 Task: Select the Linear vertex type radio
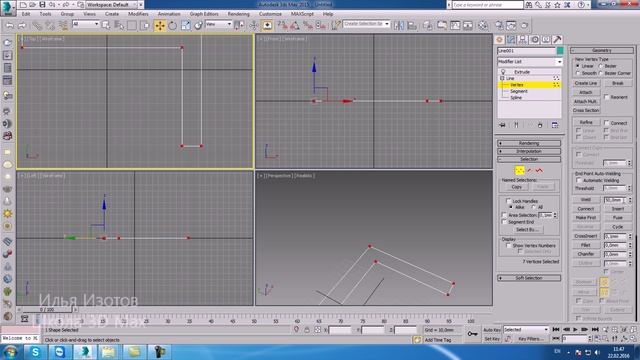click(x=578, y=66)
